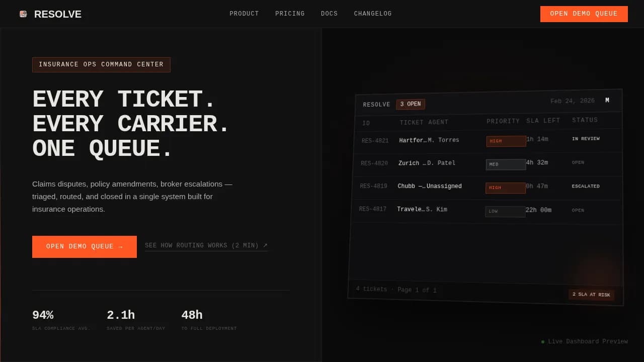Click the 2.1h saved per agent stat
The image size is (644, 362).
[136, 320]
